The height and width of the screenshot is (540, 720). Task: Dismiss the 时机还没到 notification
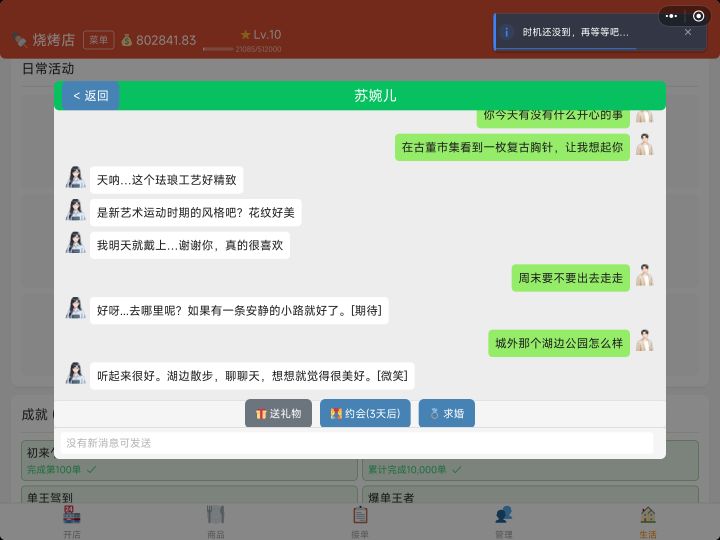point(687,32)
